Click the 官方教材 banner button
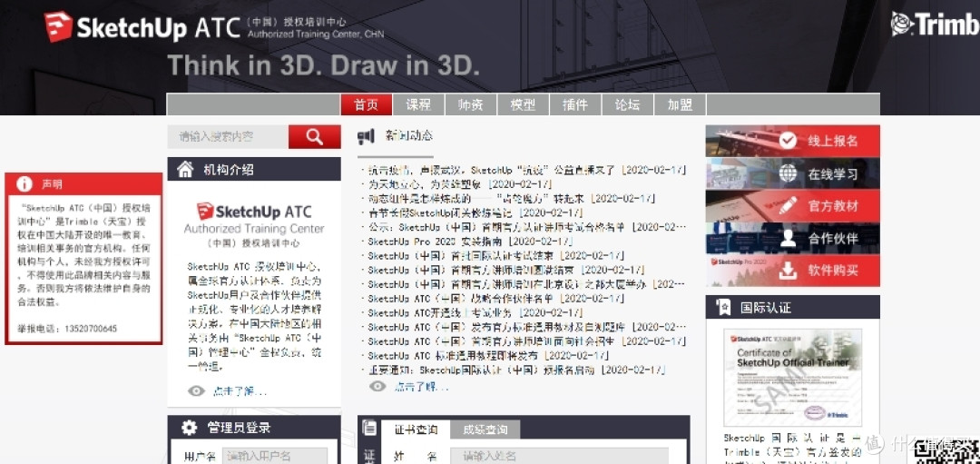The height and width of the screenshot is (464, 980). pos(792,206)
